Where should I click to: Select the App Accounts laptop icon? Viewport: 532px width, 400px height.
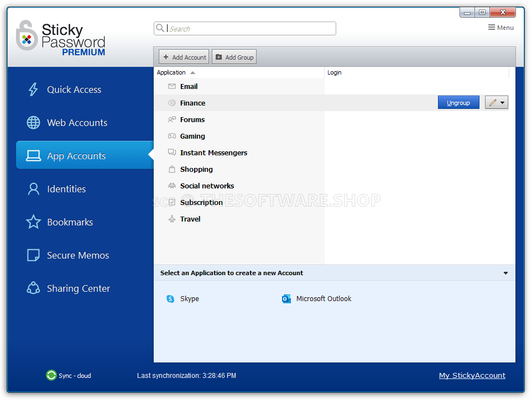coord(33,156)
